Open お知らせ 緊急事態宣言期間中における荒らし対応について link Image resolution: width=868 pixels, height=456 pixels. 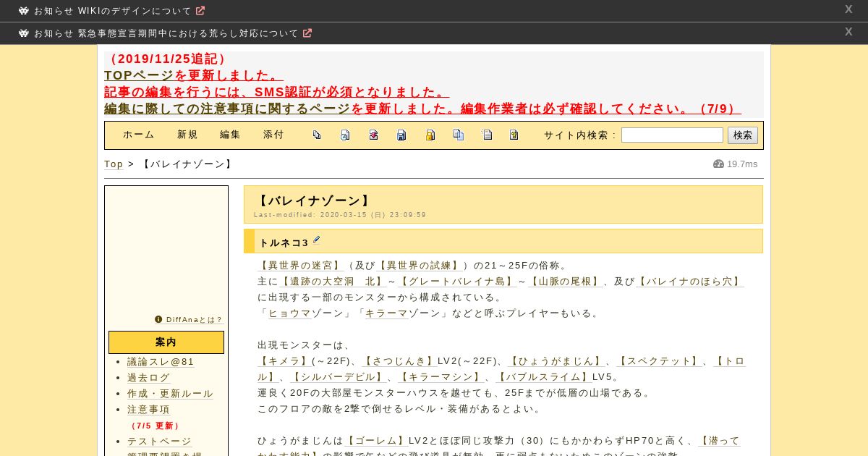[x=166, y=33]
